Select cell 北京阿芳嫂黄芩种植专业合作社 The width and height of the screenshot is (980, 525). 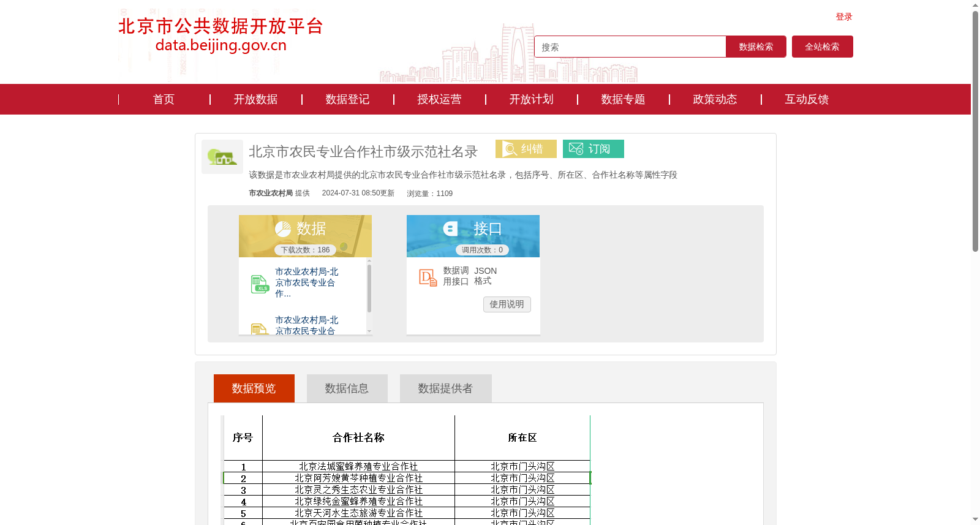coord(358,478)
